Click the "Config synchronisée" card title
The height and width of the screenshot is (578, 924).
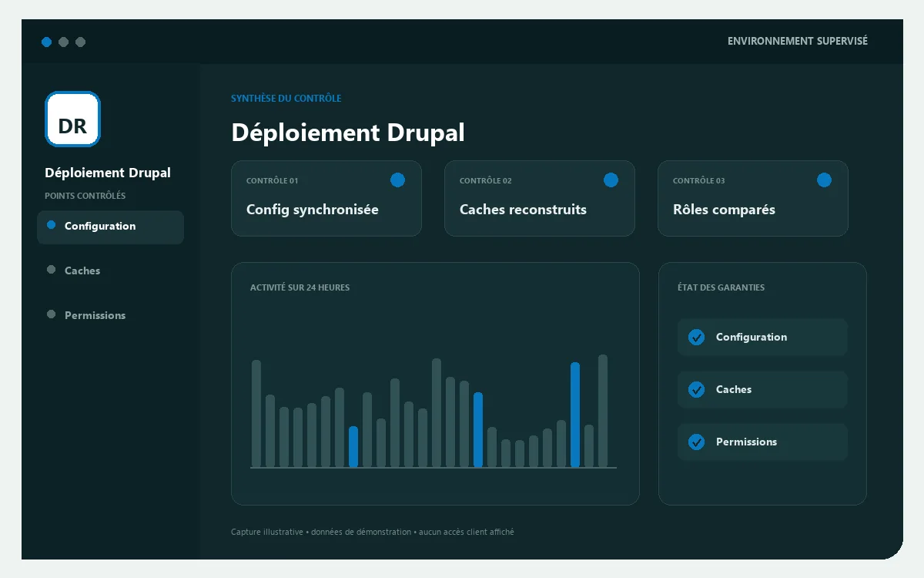coord(313,210)
